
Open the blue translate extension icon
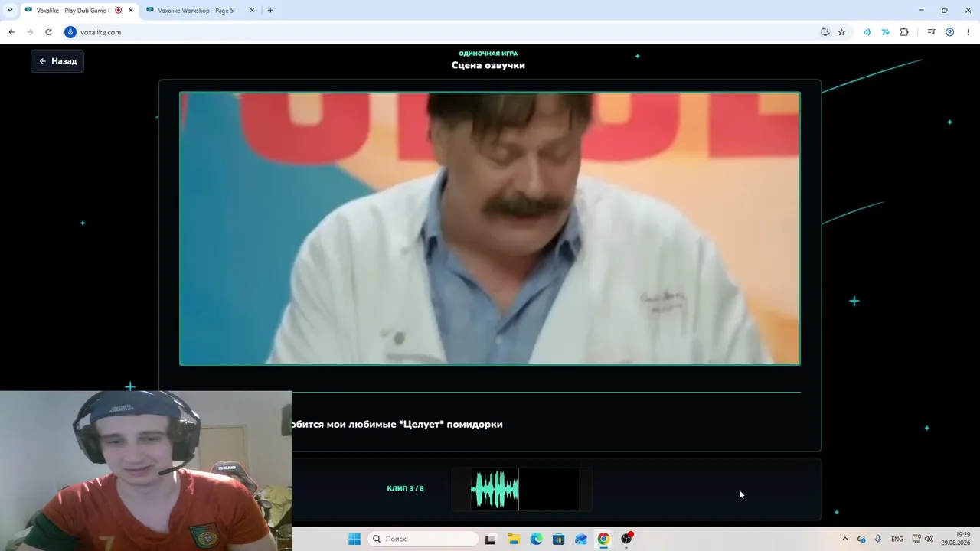pos(885,32)
